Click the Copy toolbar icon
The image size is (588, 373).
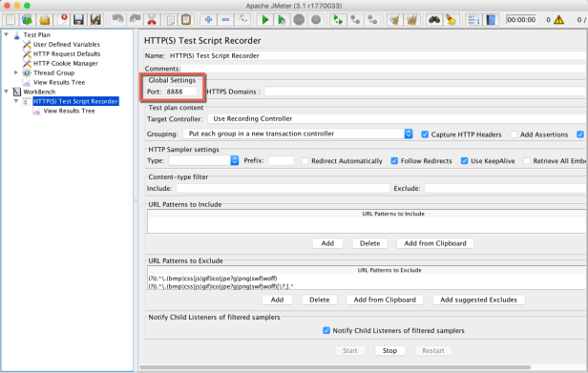[169, 19]
